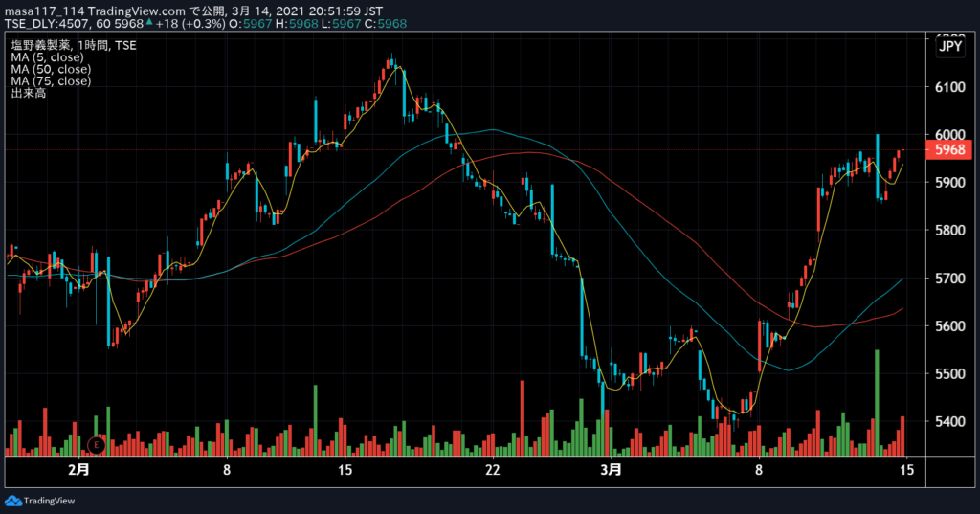
Task: Click the TSE_DLY:4507 symbol text
Action: click(x=47, y=24)
